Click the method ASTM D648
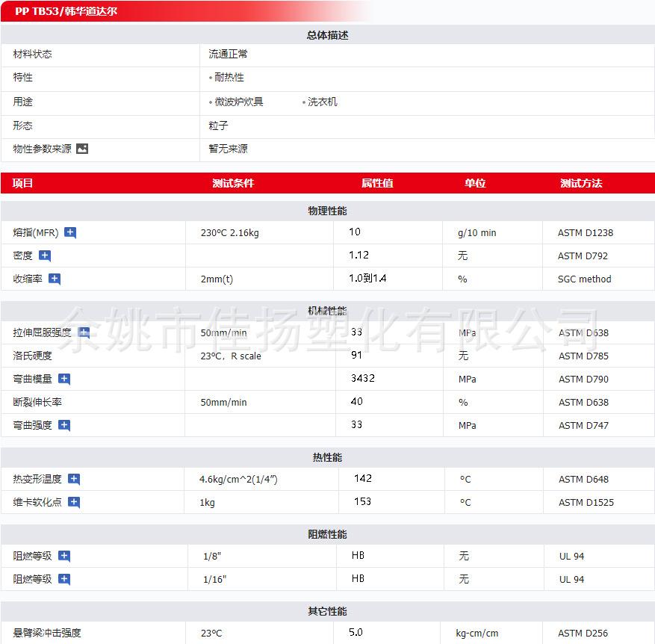This screenshot has width=655, height=644. tap(583, 480)
